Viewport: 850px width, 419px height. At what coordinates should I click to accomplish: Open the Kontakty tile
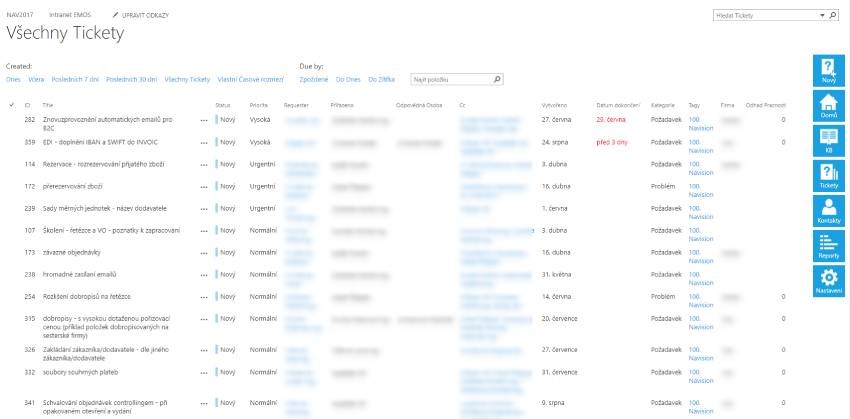point(828,211)
